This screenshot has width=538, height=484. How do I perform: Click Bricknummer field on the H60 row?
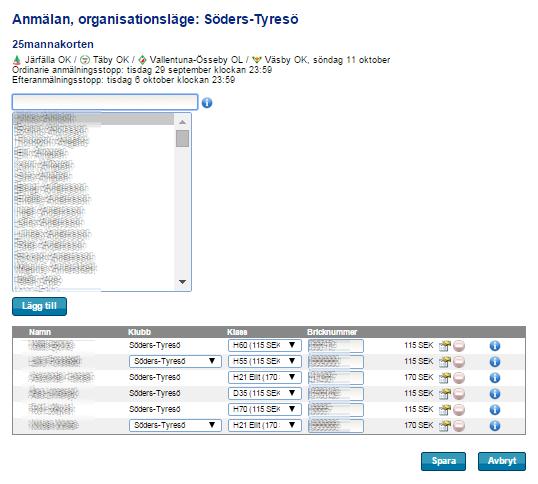336,345
